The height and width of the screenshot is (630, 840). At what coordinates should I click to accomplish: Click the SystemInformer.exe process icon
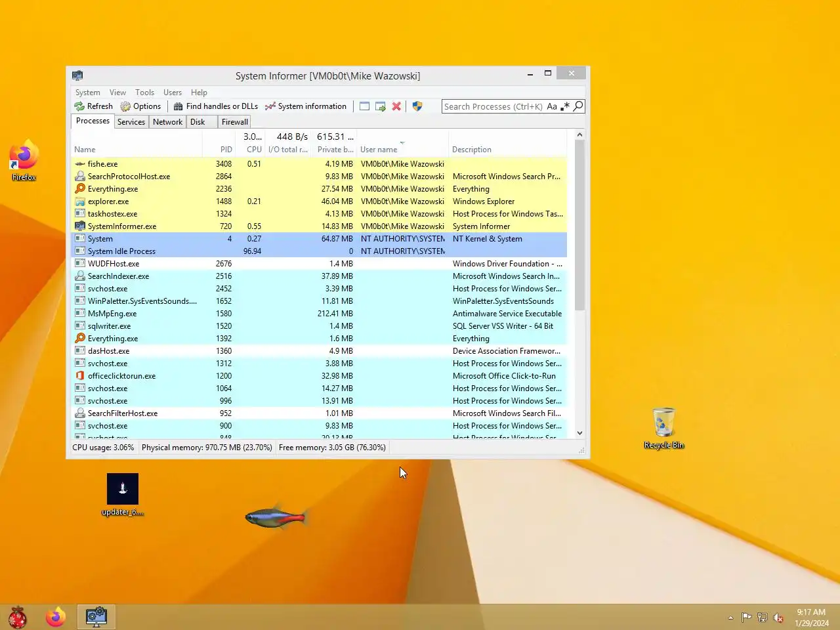pos(80,226)
